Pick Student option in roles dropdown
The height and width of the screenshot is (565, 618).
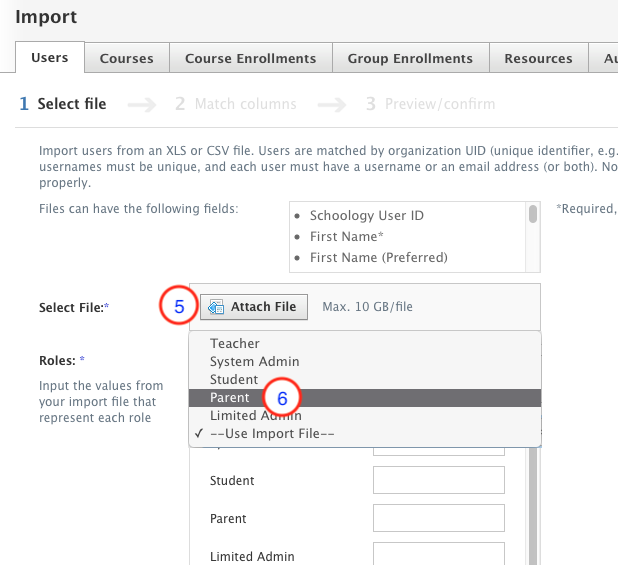click(x=234, y=380)
